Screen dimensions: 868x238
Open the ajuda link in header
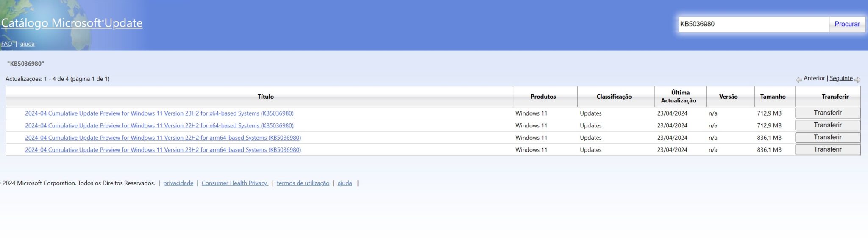pos(28,44)
